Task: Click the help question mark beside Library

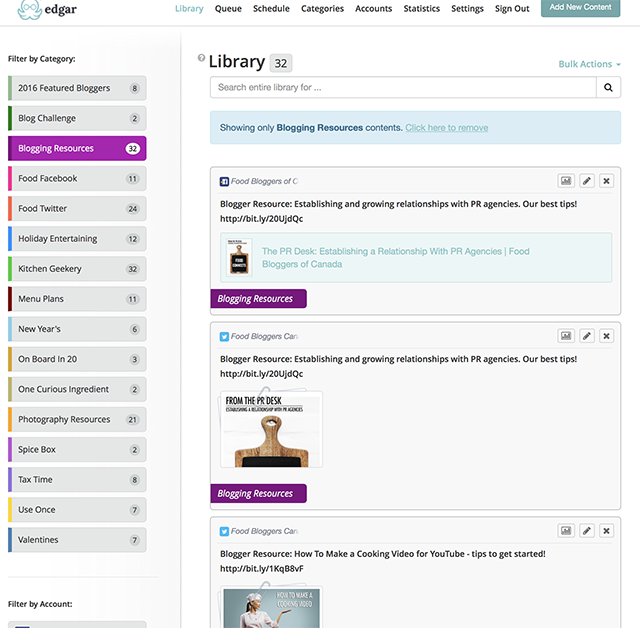Action: pyautogui.click(x=202, y=58)
